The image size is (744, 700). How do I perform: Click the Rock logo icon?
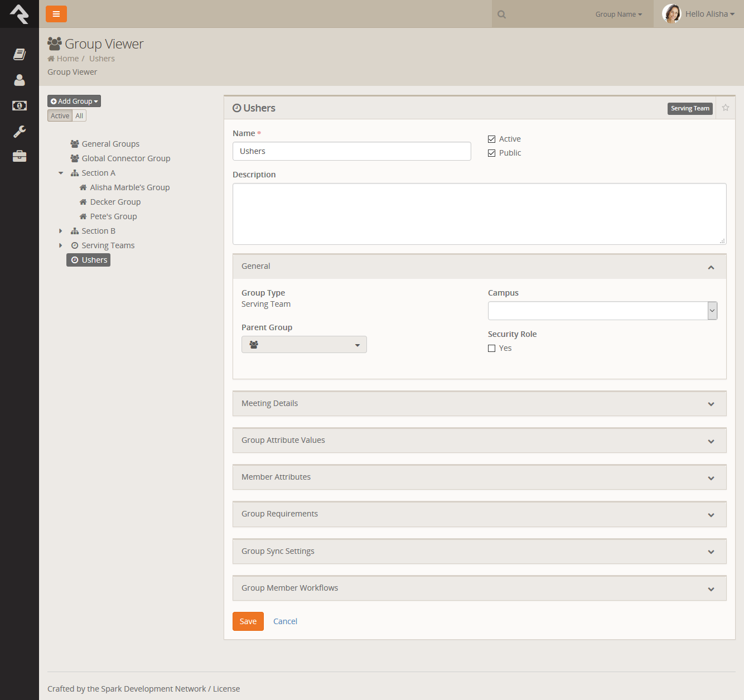20,14
